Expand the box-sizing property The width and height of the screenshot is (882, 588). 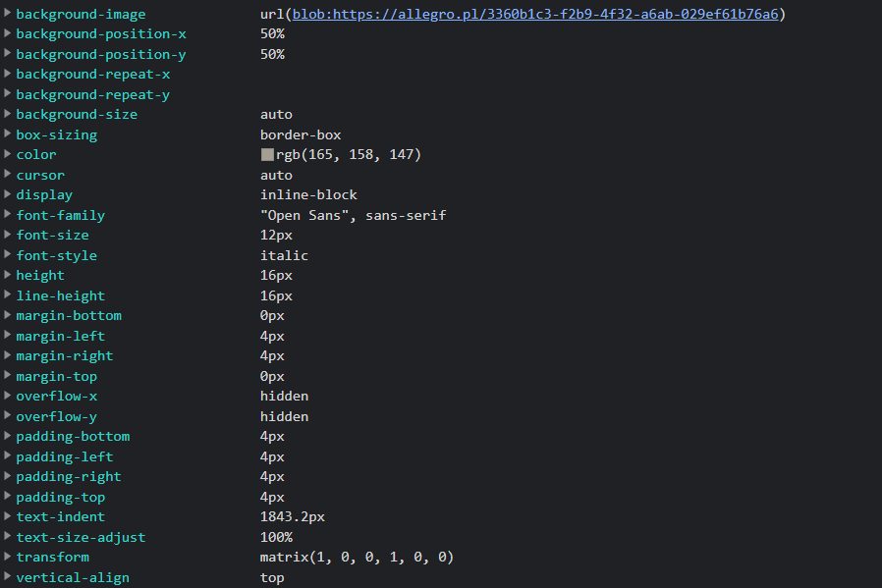tap(7, 134)
